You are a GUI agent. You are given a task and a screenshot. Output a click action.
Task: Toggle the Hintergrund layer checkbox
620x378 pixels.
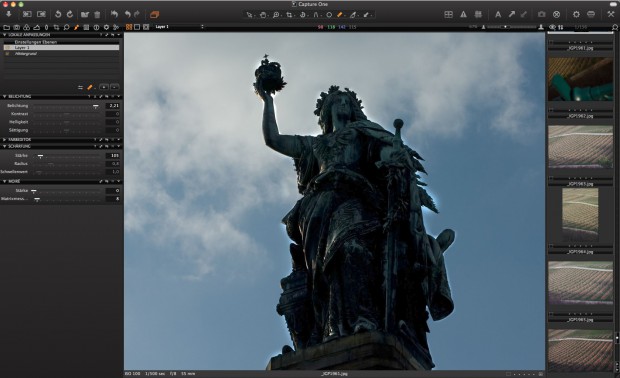point(7,53)
